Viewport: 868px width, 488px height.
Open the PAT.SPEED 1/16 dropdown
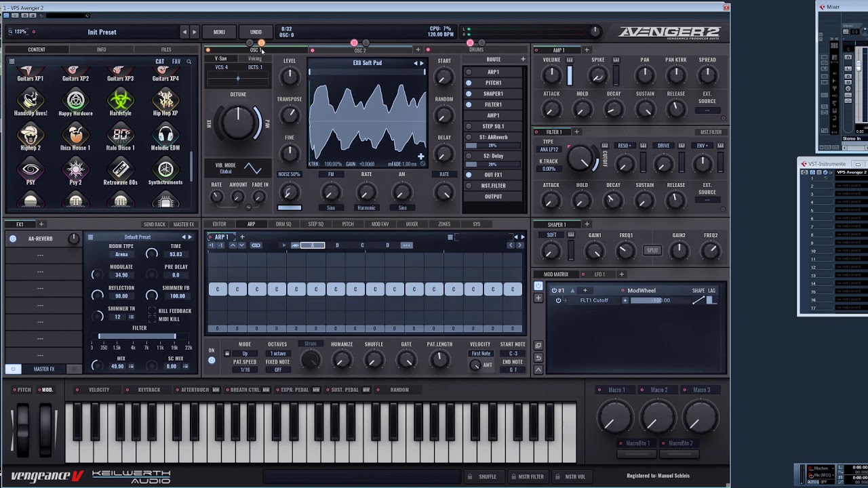point(245,370)
